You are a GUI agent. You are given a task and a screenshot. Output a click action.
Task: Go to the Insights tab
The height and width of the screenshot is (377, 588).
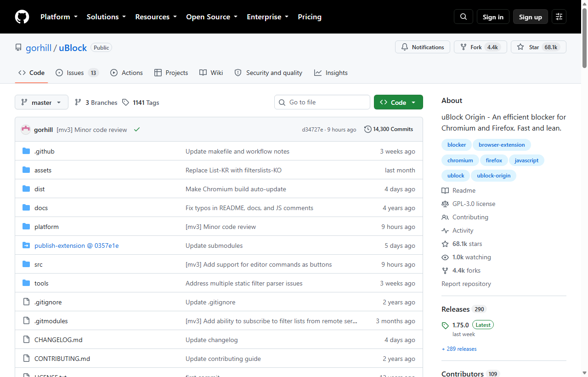(331, 73)
